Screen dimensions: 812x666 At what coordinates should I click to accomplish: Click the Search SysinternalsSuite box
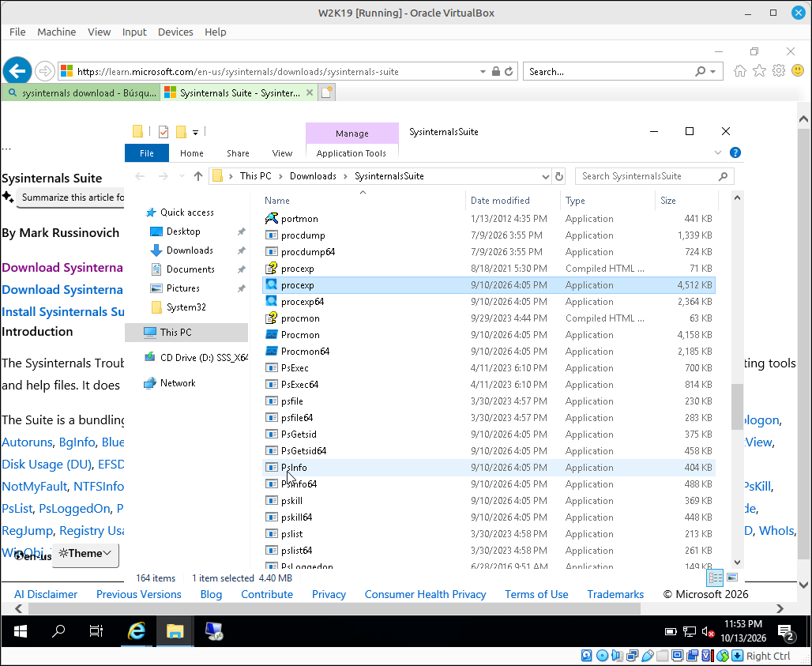click(x=655, y=176)
